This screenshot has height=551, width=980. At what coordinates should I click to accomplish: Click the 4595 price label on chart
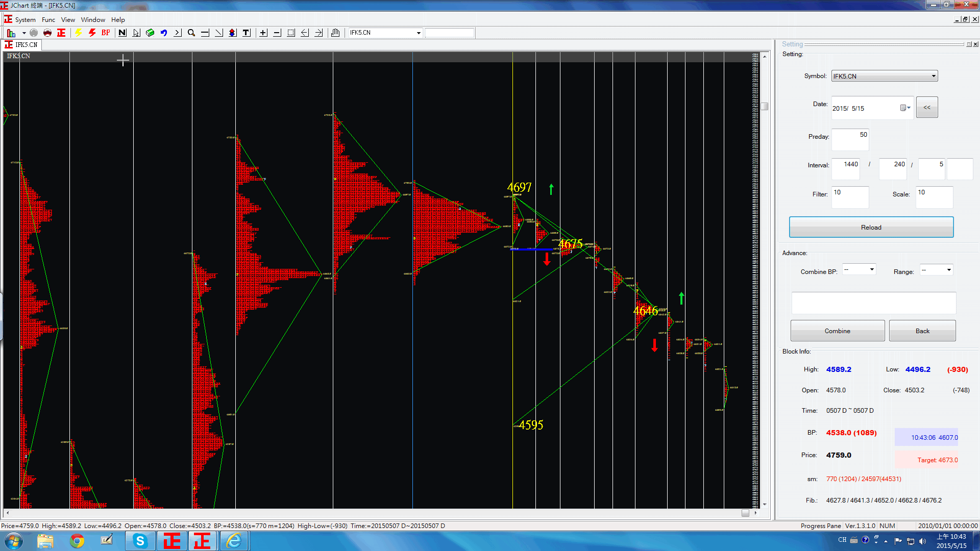pos(531,424)
